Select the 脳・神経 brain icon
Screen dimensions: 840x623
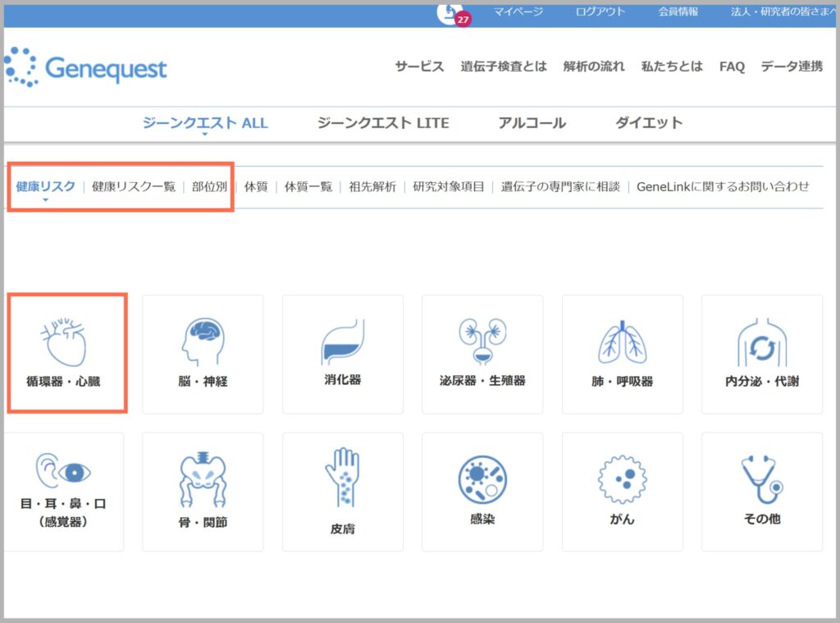[x=203, y=342]
